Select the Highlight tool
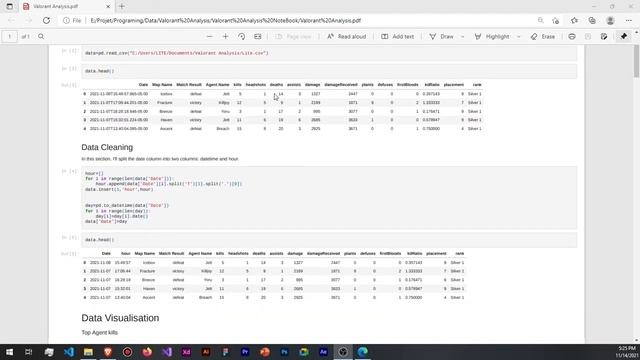640x360 pixels. click(x=492, y=36)
